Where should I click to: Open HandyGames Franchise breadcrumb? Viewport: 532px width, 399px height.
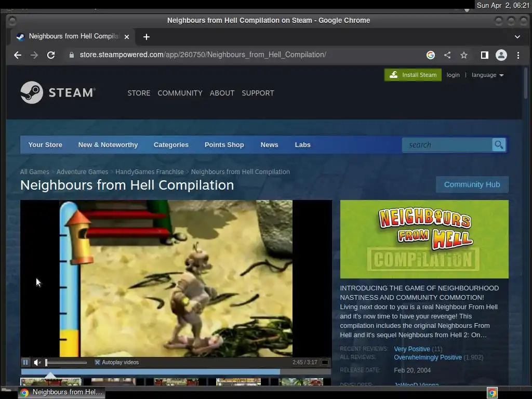point(149,171)
